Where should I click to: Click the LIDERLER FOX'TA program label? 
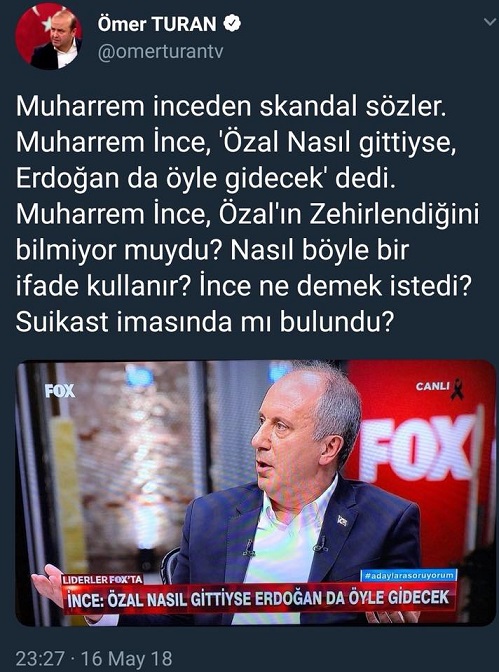[x=102, y=579]
